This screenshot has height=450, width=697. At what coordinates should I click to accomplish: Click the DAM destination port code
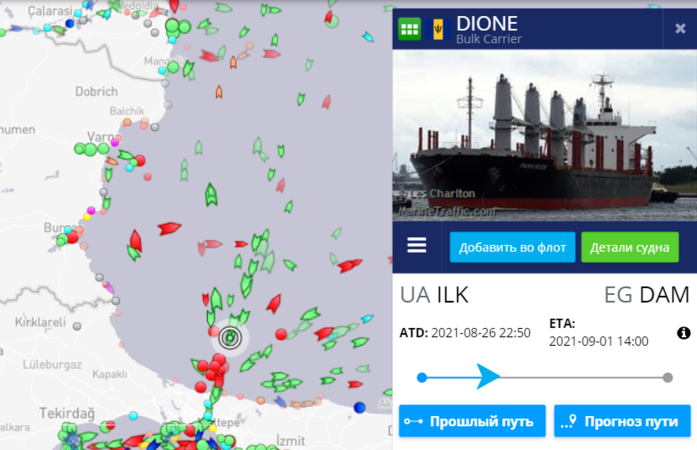[664, 295]
